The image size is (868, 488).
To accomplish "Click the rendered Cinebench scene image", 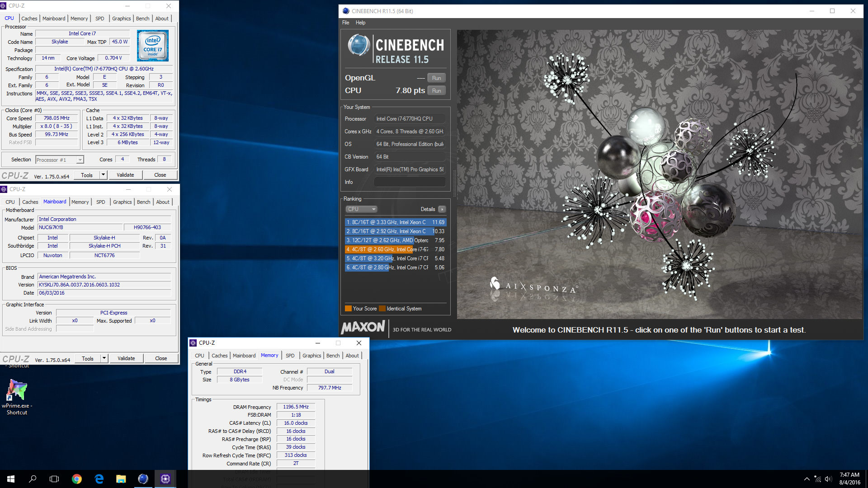I will [659, 174].
